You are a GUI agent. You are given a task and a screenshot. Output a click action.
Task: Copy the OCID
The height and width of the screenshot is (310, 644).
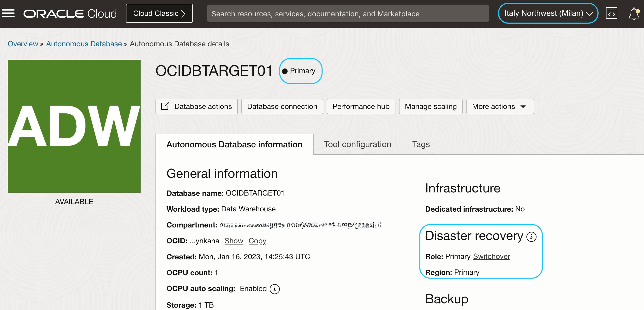tap(257, 241)
